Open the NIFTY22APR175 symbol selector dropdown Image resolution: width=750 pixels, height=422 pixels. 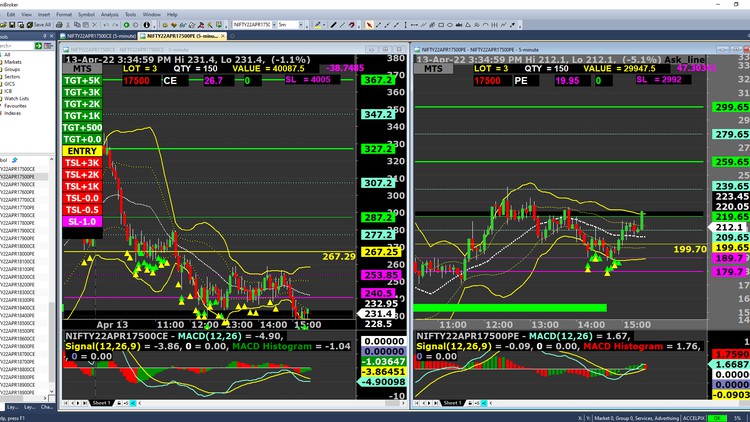click(x=274, y=25)
